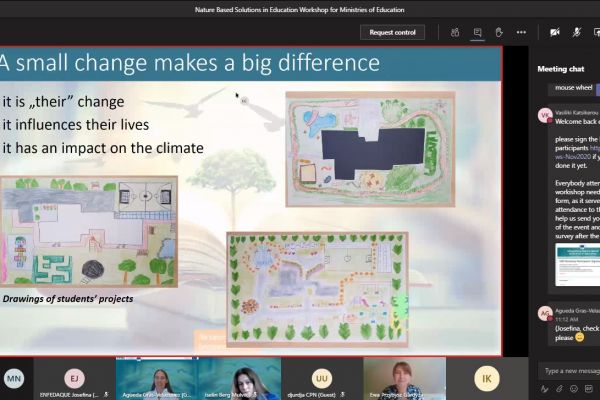Raise your hand in the meeting

(499, 33)
